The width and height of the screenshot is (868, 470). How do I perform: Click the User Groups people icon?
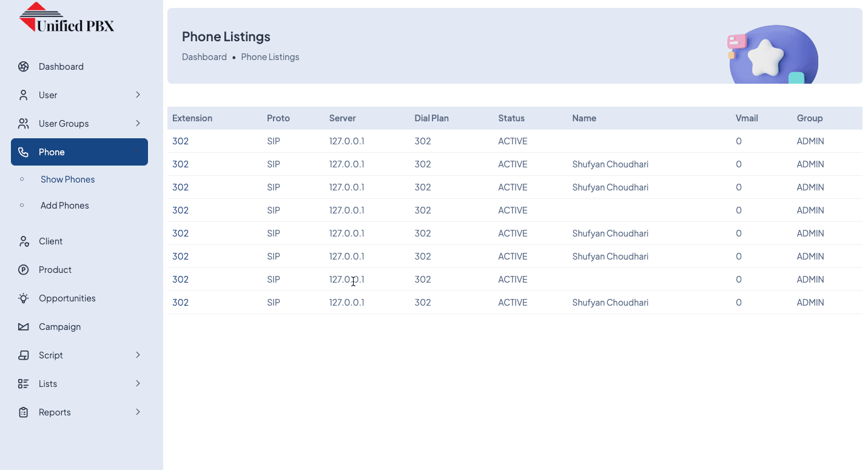(x=24, y=124)
